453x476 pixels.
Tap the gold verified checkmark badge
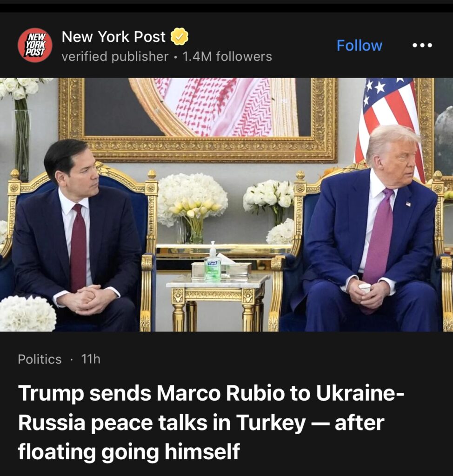(179, 36)
